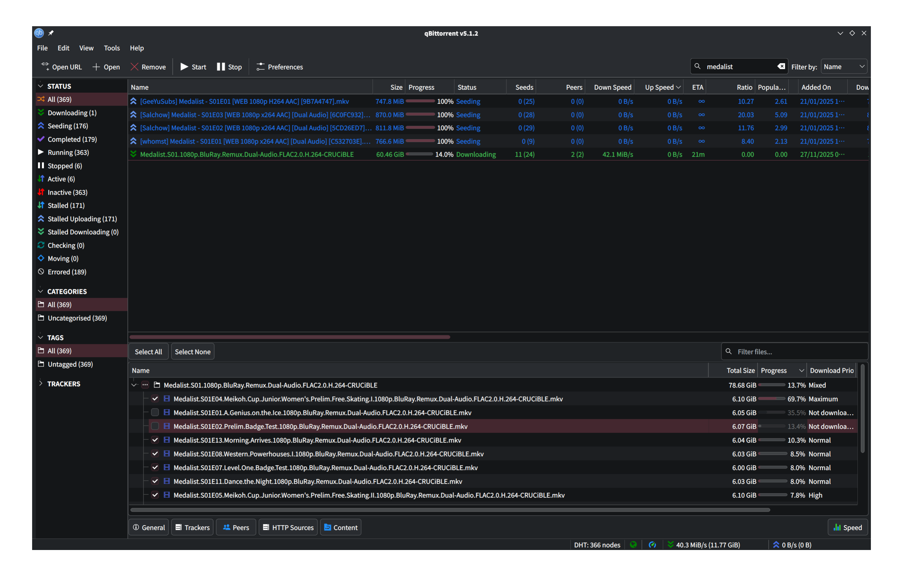The image size is (903, 588).
Task: Collapse the Medalist.S01 folder tree
Action: pos(134,385)
